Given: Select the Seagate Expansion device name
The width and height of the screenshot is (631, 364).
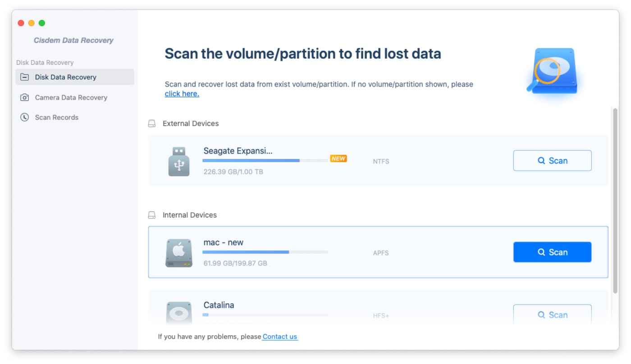Looking at the screenshot, I should 238,151.
